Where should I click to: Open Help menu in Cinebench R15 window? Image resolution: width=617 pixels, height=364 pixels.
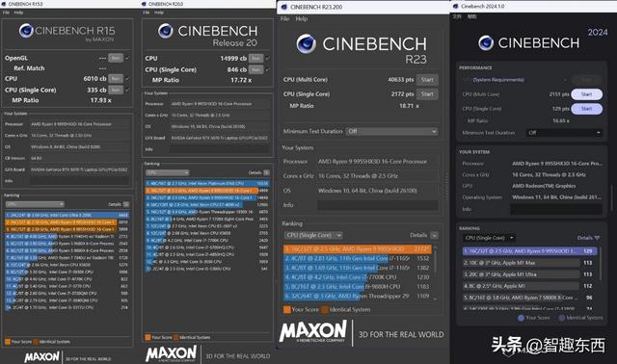pyautogui.click(x=18, y=13)
